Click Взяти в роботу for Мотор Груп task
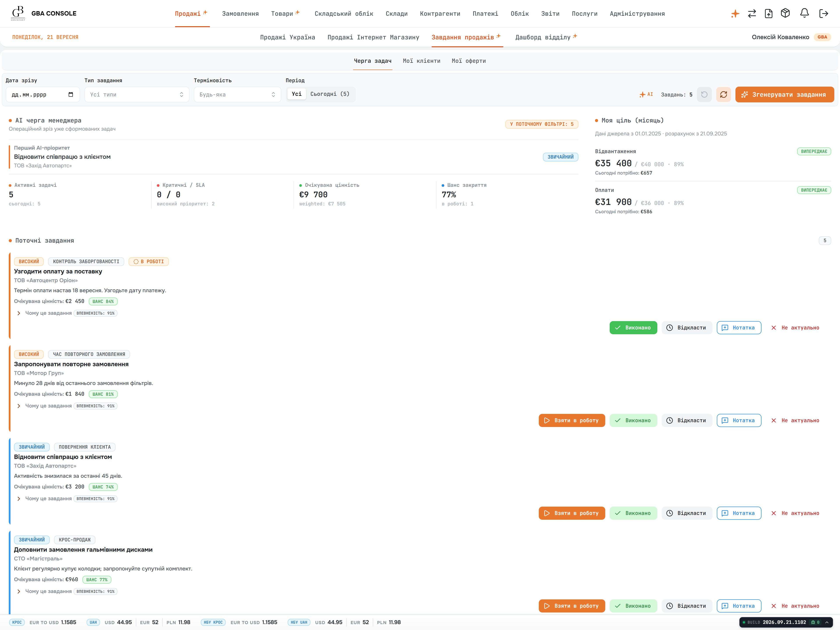This screenshot has width=840, height=630. tap(572, 420)
